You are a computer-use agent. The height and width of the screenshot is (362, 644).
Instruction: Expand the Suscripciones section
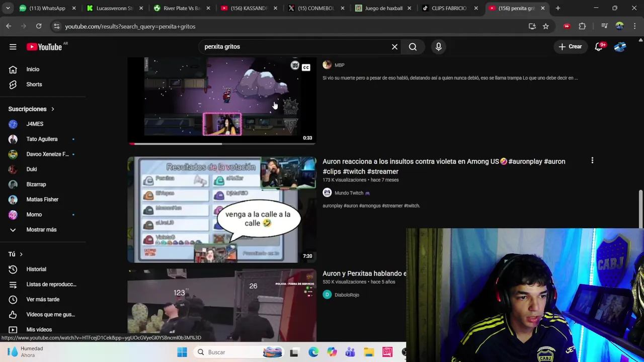tap(31, 109)
